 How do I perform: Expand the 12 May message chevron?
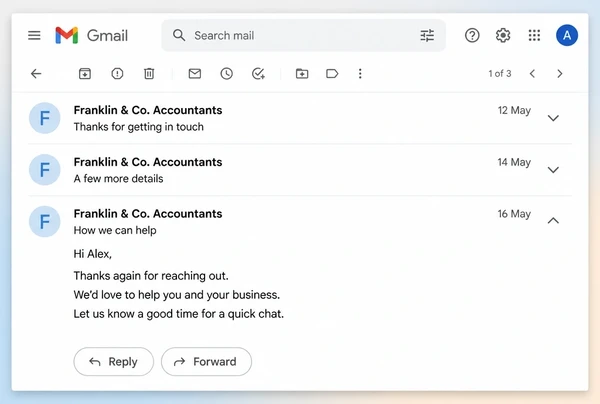(553, 118)
